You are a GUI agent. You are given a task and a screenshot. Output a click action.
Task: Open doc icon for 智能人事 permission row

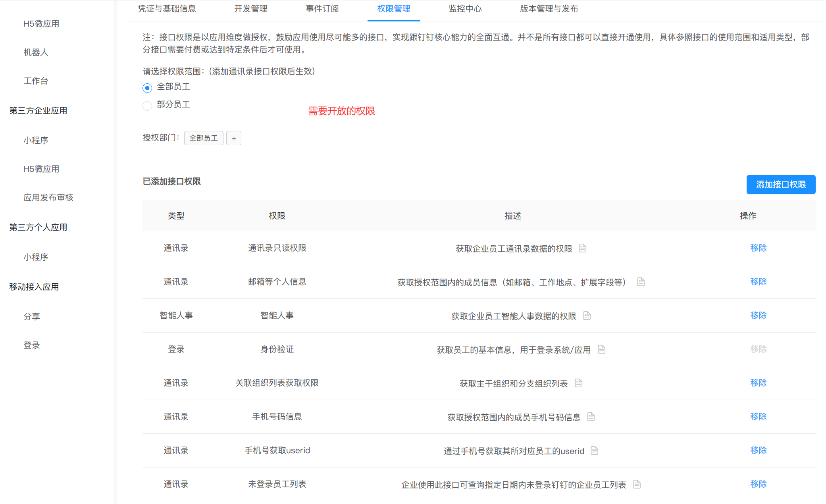tap(587, 315)
